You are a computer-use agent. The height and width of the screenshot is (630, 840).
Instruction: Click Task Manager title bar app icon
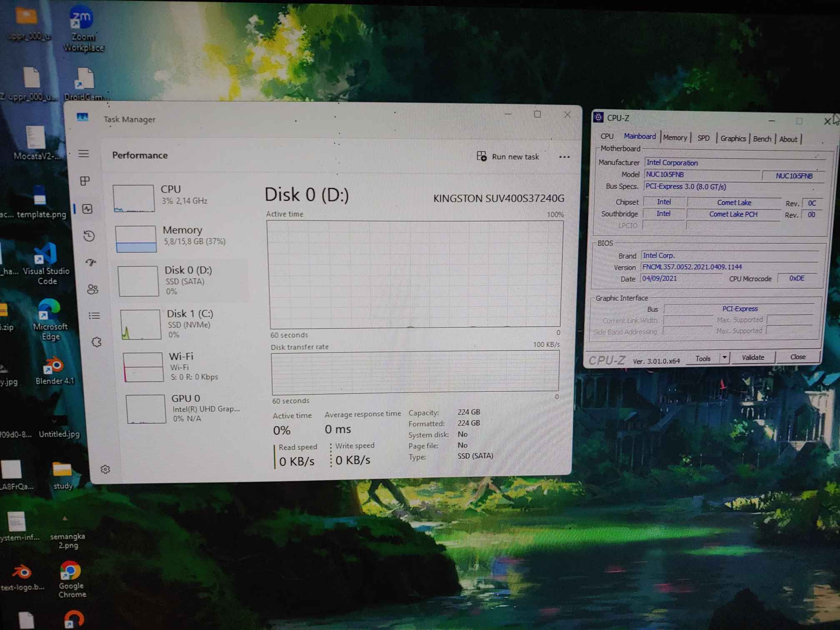tap(82, 117)
